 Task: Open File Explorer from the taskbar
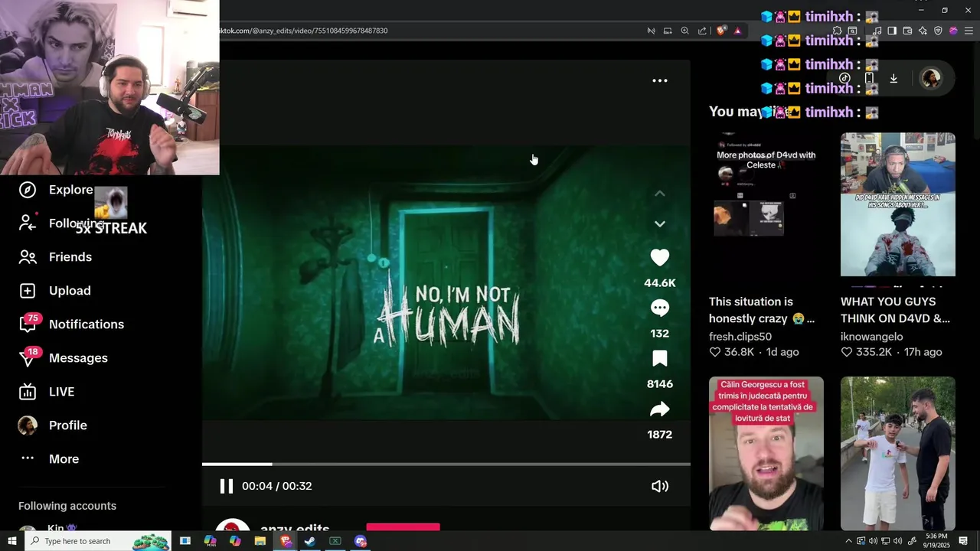click(260, 541)
